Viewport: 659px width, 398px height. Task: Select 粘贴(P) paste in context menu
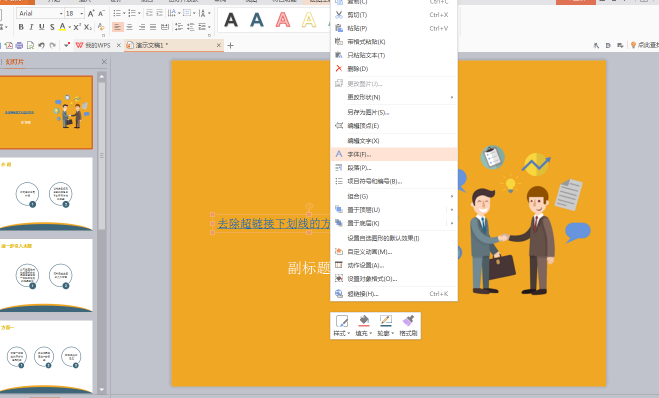(x=394, y=28)
